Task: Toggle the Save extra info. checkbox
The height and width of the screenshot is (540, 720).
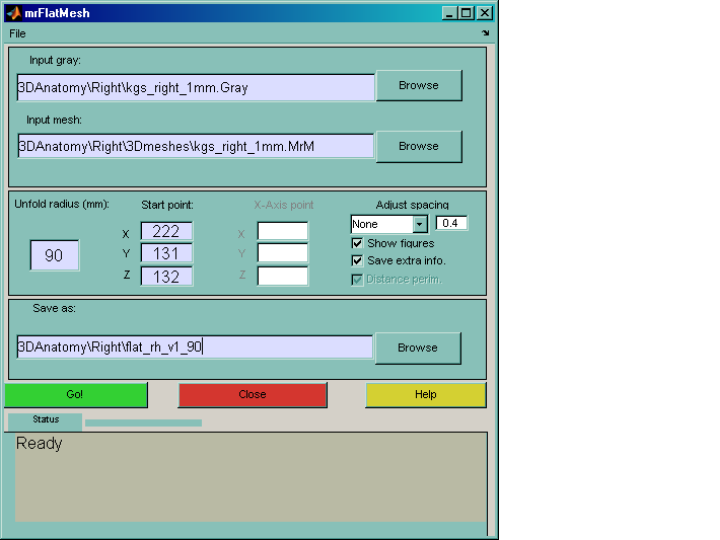Action: point(357,260)
